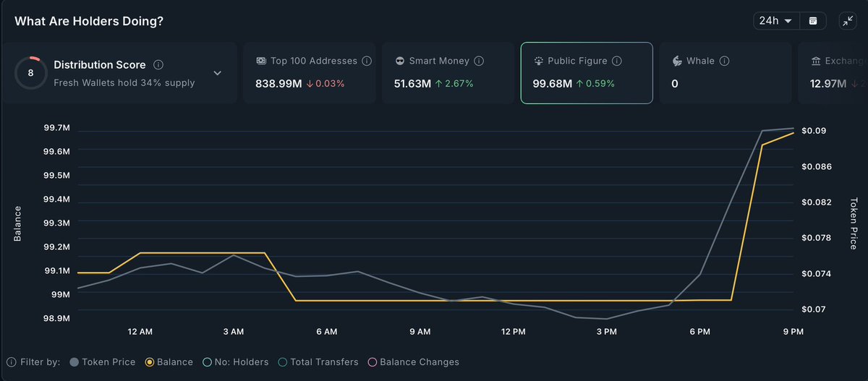868x381 pixels.
Task: Select the Public Figure card
Action: coord(587,73)
